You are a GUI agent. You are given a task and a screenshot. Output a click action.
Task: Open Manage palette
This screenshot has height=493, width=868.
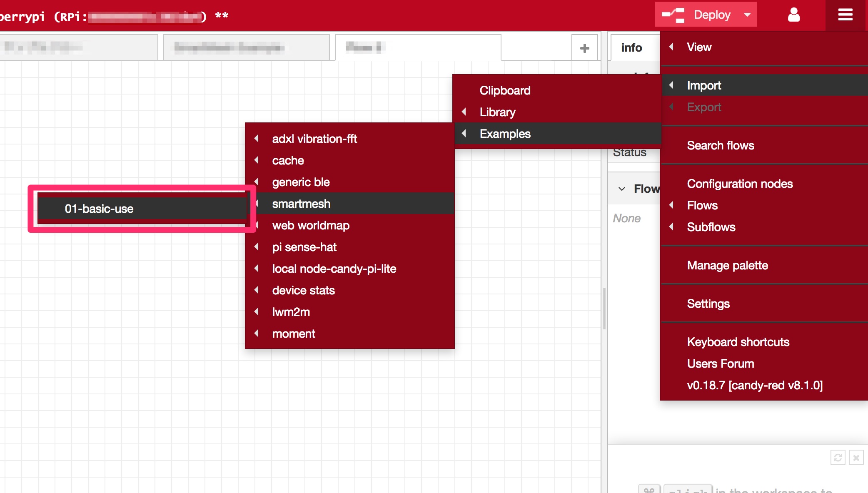tap(764, 265)
